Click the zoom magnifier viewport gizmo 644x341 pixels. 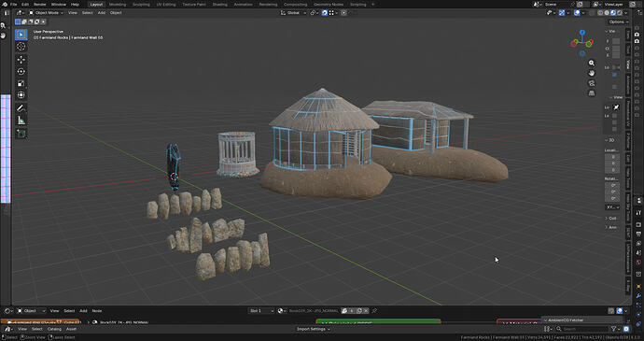tap(592, 63)
